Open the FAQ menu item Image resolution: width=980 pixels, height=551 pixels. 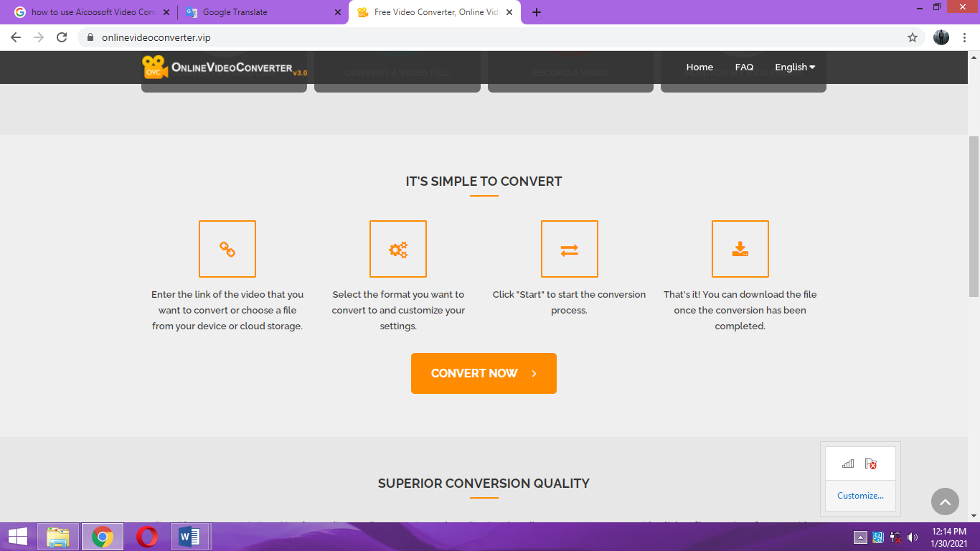tap(744, 67)
